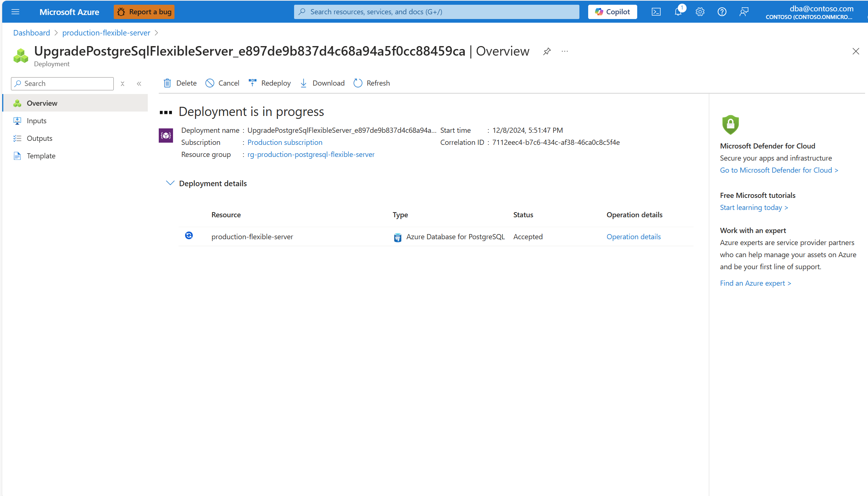Click the Copilot assistant icon
Image resolution: width=868 pixels, height=496 pixels.
(x=613, y=11)
